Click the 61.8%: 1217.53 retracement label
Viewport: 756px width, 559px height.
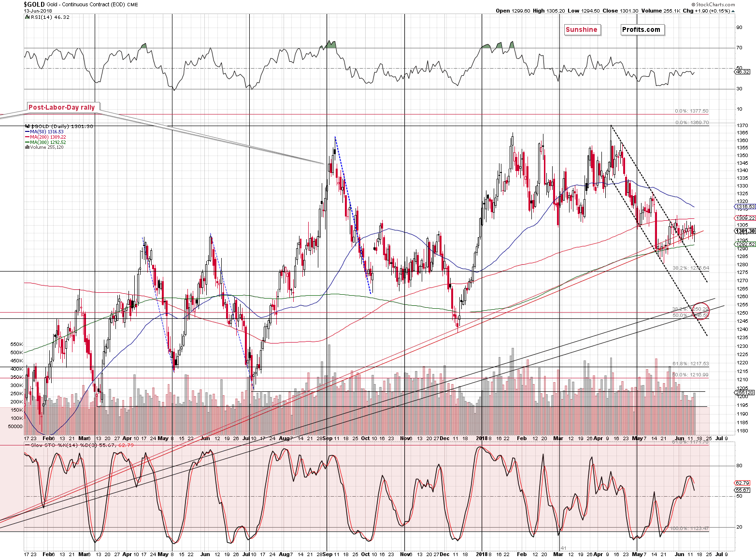[x=691, y=364]
